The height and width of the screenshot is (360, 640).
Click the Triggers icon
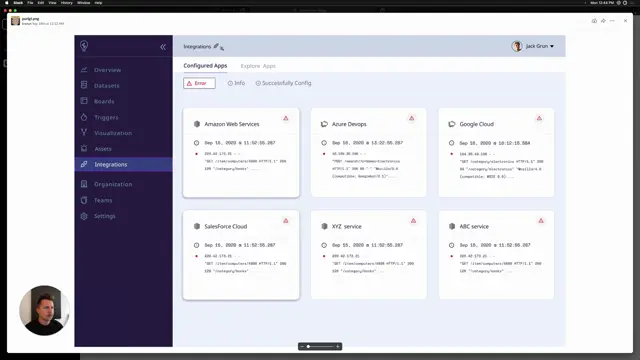point(84,117)
